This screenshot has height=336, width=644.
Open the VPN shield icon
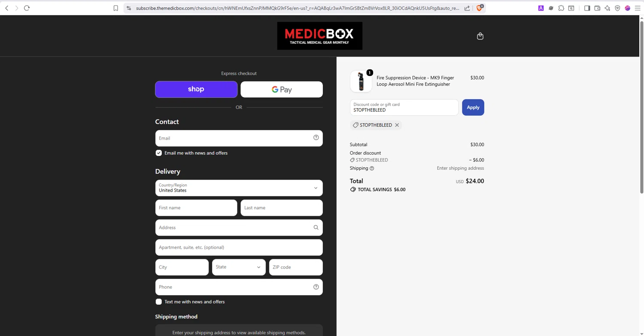[x=617, y=8]
